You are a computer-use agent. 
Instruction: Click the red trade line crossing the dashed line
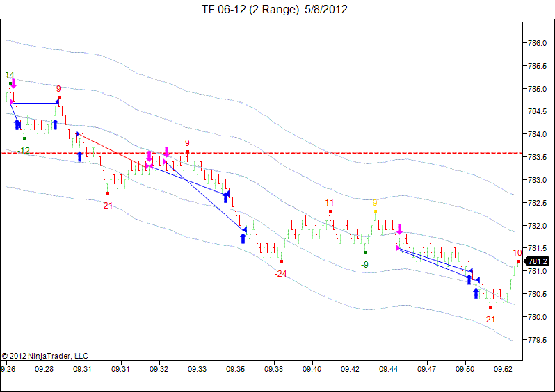[x=113, y=150]
